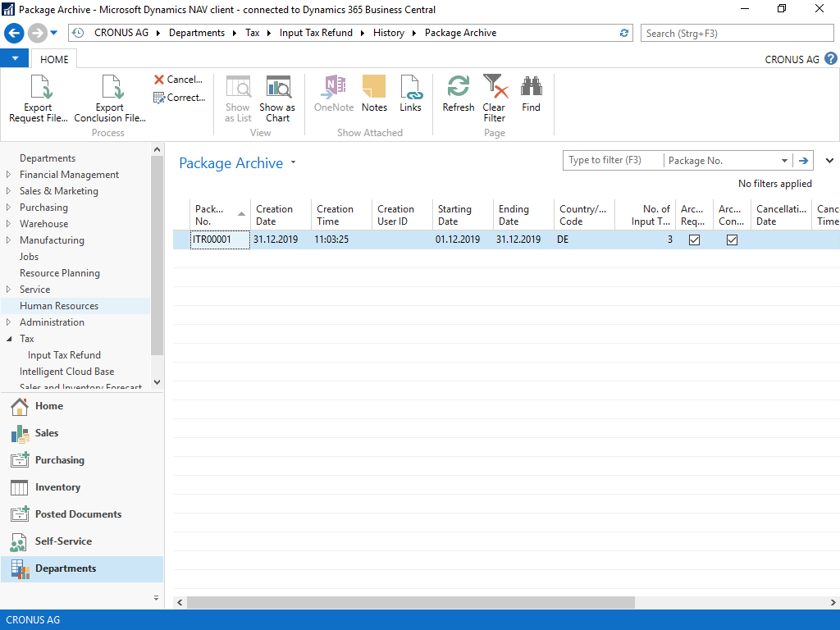This screenshot has width=840, height=630.
Task: Open Links icon in ribbon
Action: point(411,86)
